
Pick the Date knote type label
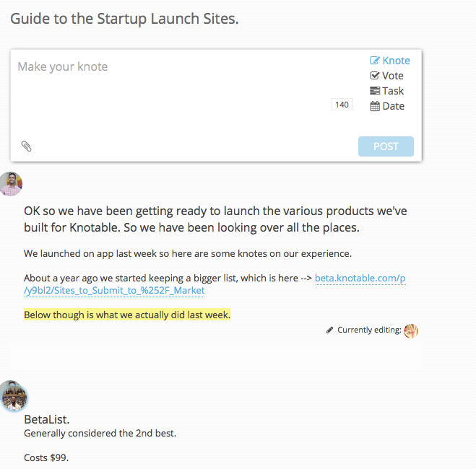pos(393,106)
